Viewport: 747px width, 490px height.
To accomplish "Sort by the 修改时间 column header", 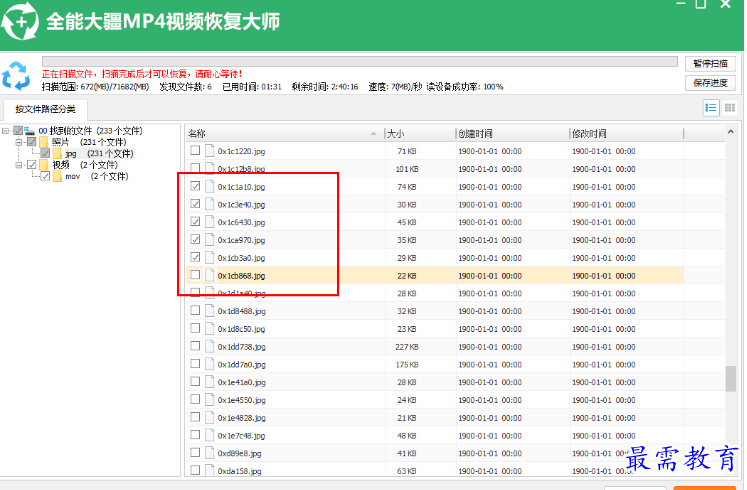I will (626, 134).
